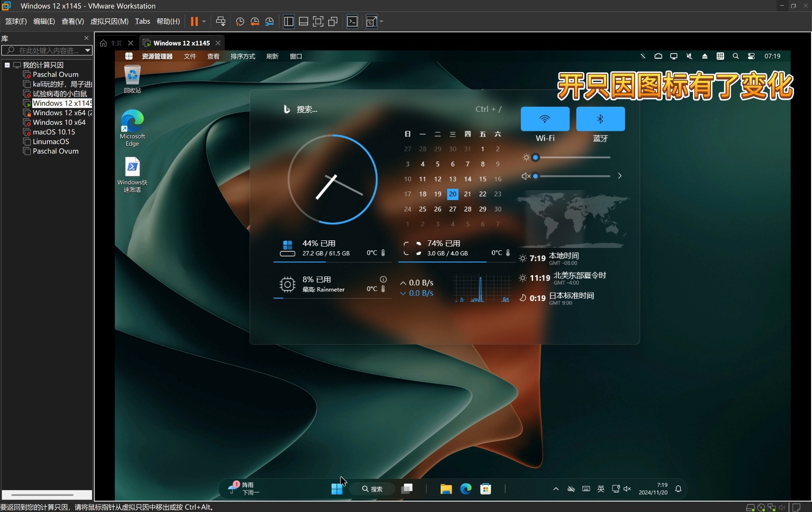Select the 试验病毒的小白鼠 VM

pos(55,94)
